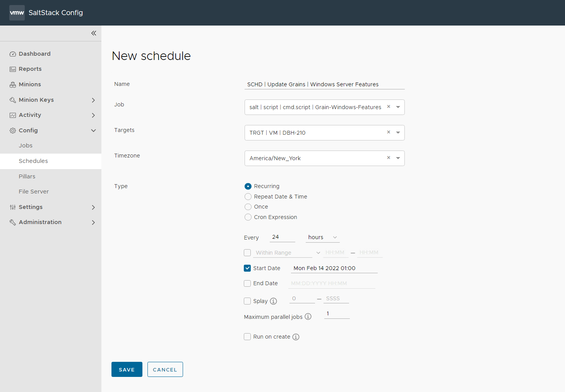Expand the Minion Keys menu
565x392 pixels.
93,100
